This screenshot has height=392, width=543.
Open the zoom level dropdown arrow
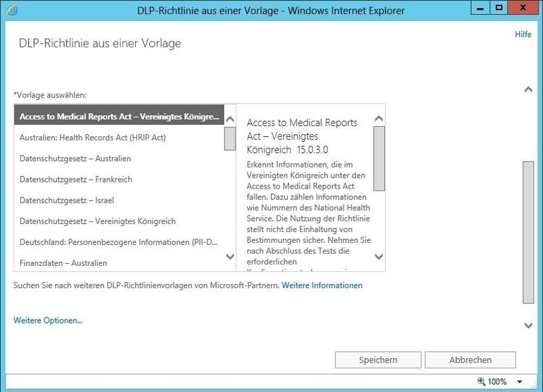pos(519,382)
